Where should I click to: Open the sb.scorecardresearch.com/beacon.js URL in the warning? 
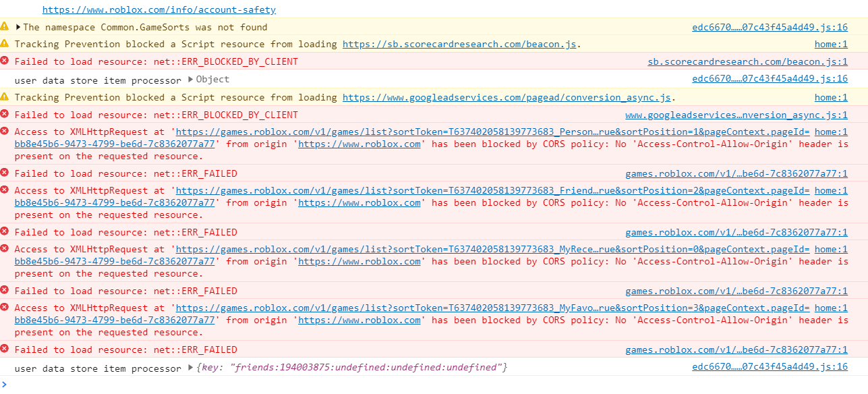tap(460, 45)
